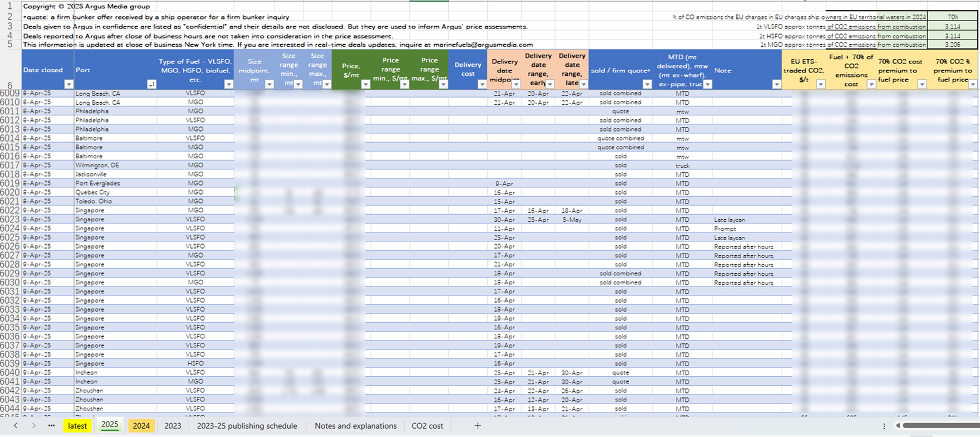Open the Date closed filter dropdown

[x=68, y=84]
